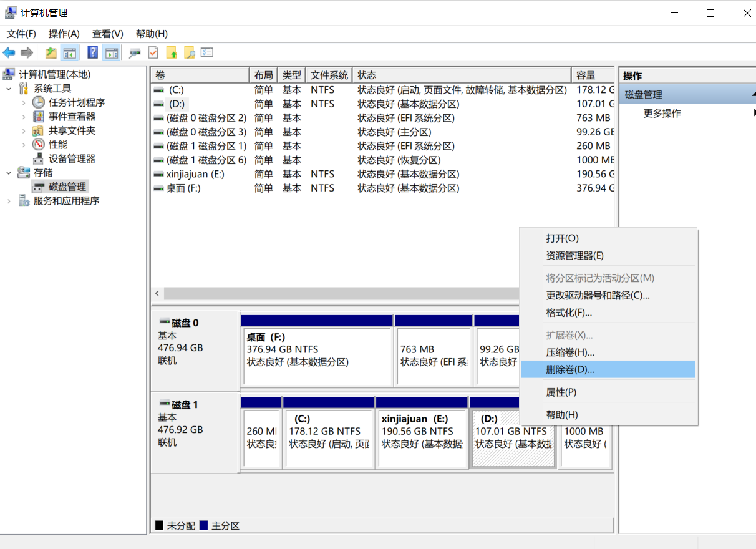This screenshot has width=756, height=549.
Task: Select the 磁盘 0 disk label box
Action: click(195, 351)
